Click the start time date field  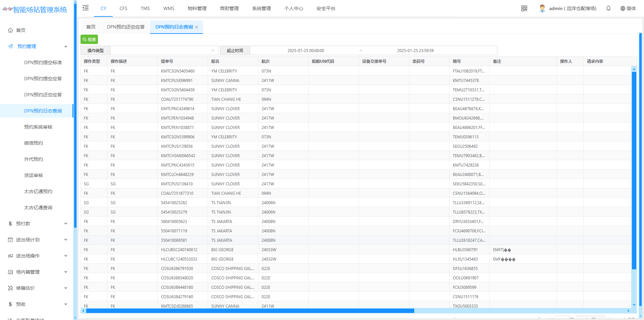(306, 50)
